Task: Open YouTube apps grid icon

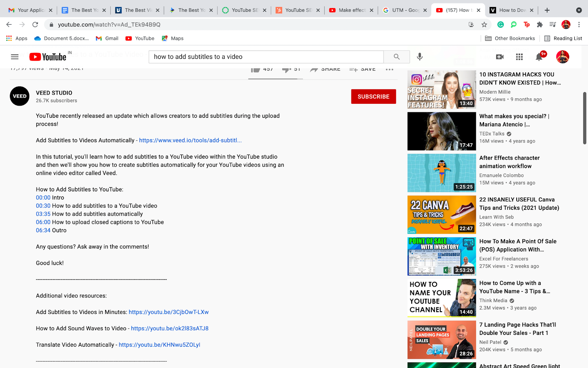Action: pos(519,57)
